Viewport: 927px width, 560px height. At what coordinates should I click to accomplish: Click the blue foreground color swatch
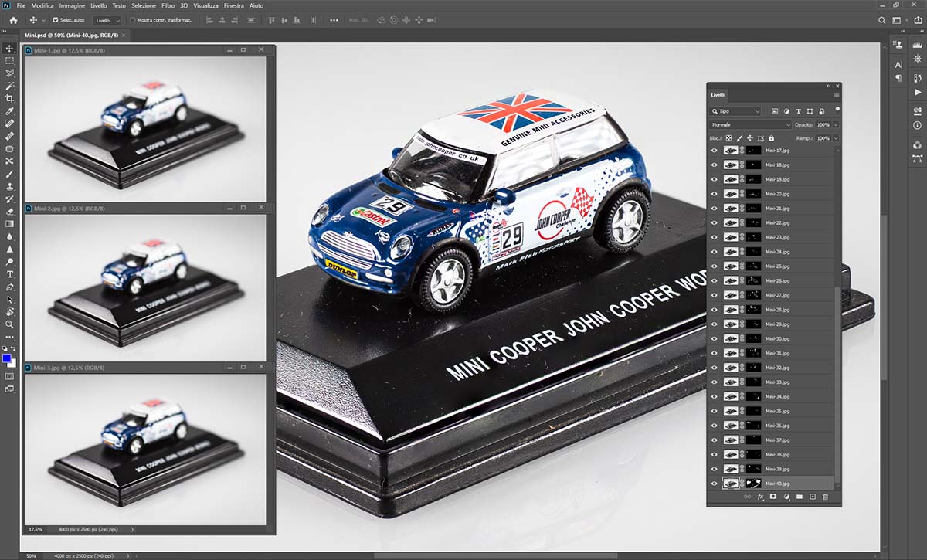coord(7,359)
